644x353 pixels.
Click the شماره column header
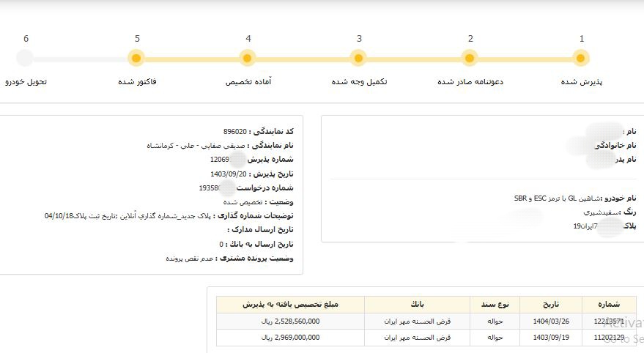click(609, 304)
